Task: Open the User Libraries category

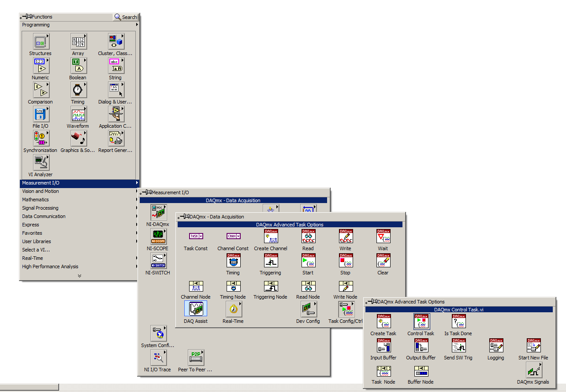Action: (80, 242)
